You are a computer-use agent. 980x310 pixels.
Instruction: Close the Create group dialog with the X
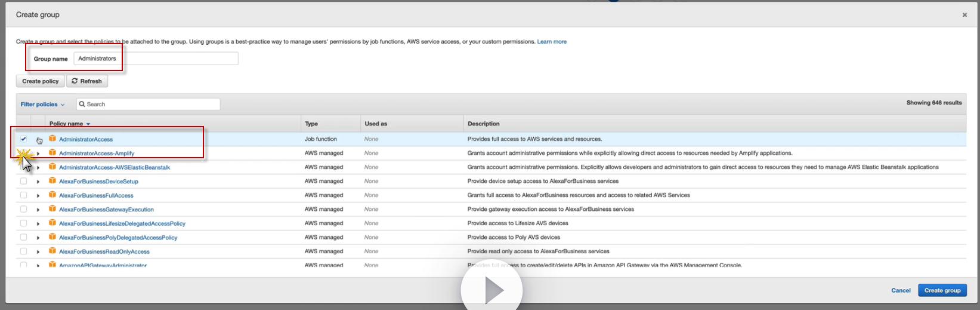[x=964, y=15]
